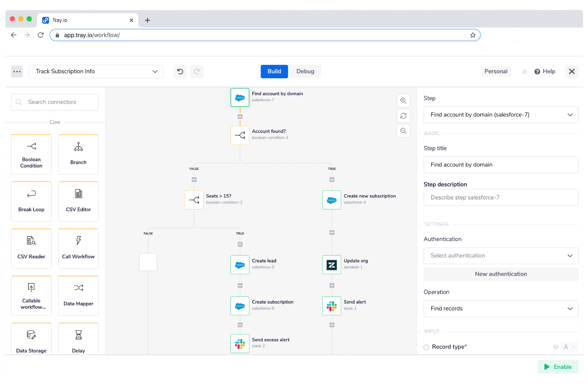
Task: Select the Boolean Condition connector
Action: click(x=31, y=154)
